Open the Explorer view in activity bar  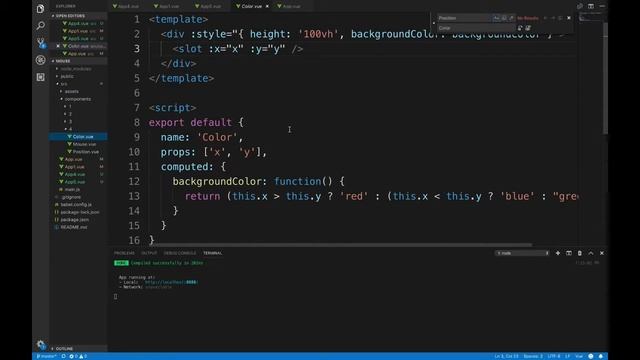40,9
